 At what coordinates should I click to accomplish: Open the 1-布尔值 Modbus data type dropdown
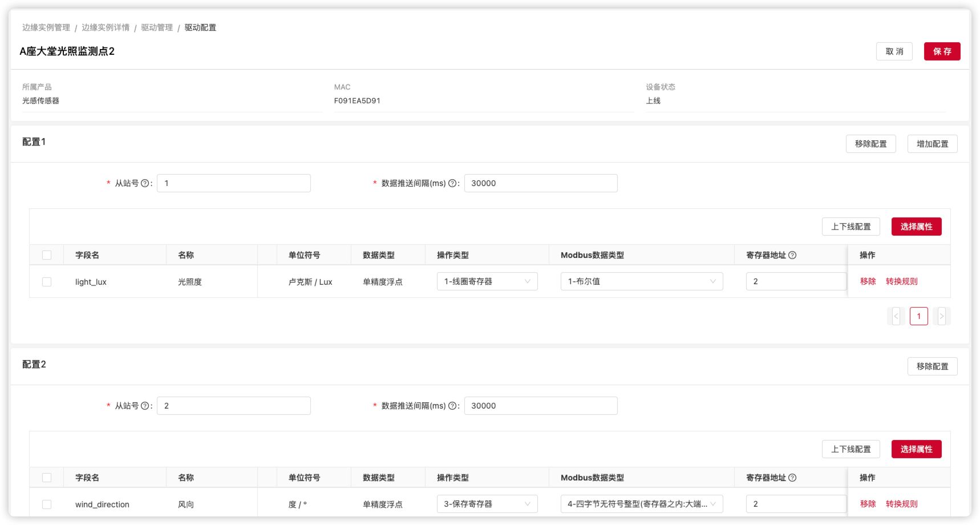click(x=641, y=281)
